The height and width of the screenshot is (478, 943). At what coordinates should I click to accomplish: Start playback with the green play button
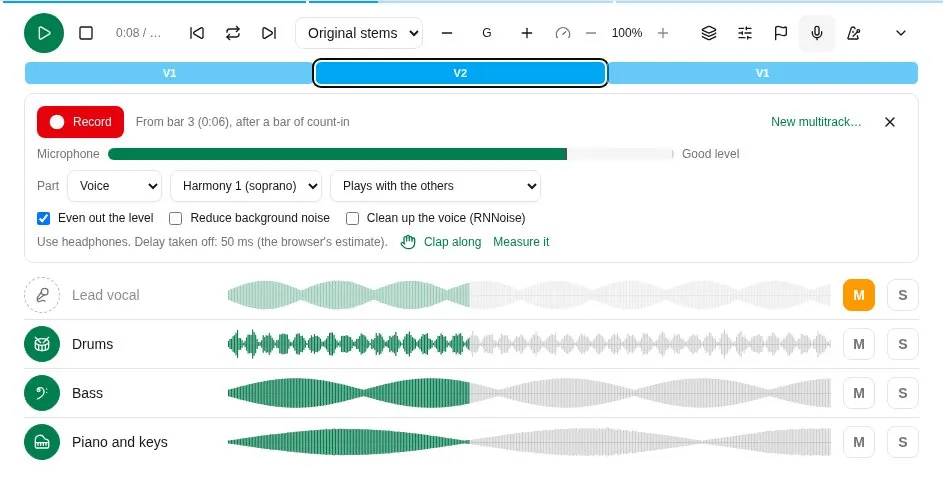click(x=44, y=33)
